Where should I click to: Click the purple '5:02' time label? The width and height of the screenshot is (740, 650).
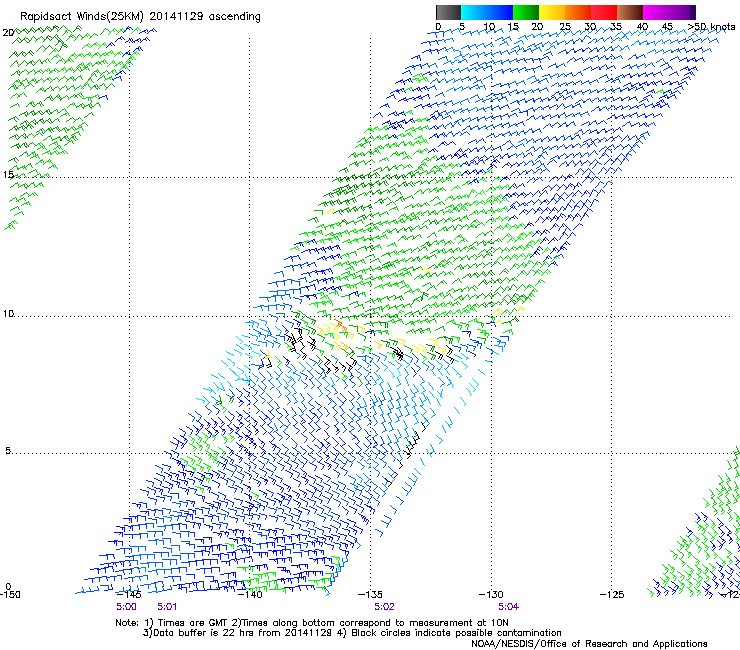384,607
